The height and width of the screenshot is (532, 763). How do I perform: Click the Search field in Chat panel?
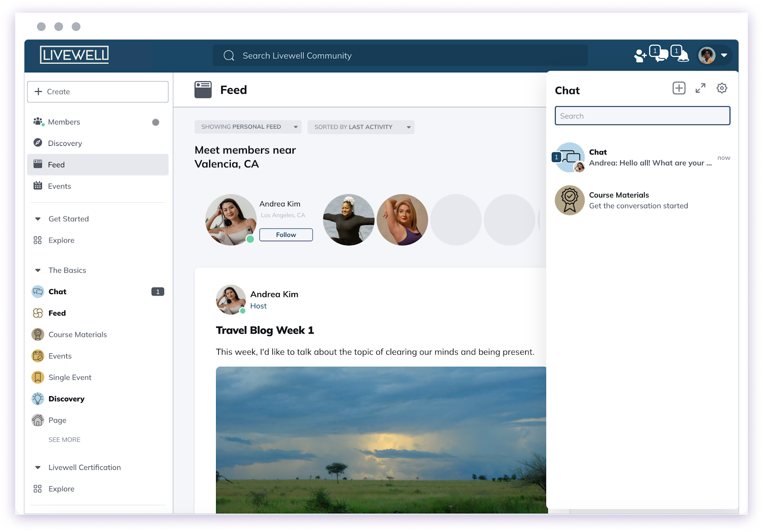pyautogui.click(x=642, y=116)
